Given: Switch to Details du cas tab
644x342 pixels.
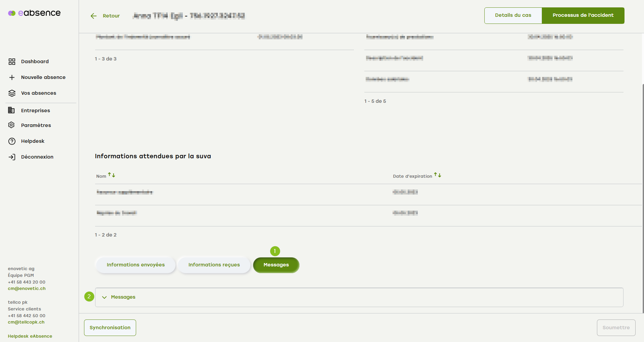Looking at the screenshot, I should click(x=513, y=15).
